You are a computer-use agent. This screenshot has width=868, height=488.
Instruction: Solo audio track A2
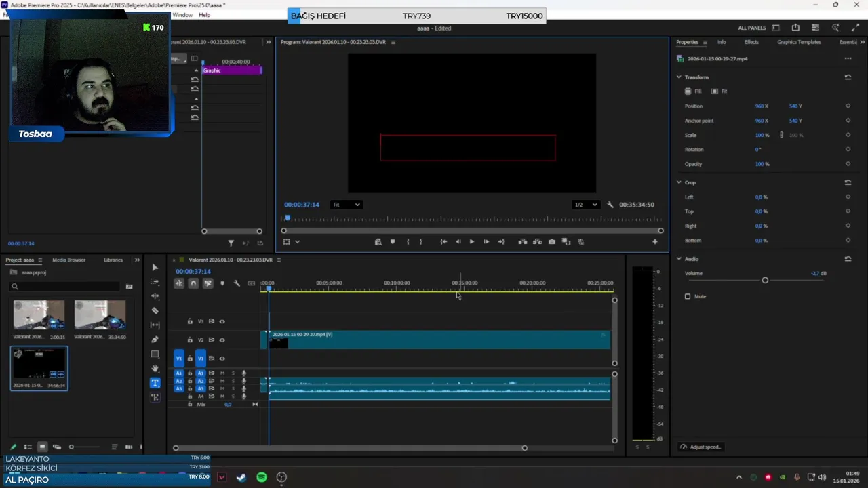point(233,381)
